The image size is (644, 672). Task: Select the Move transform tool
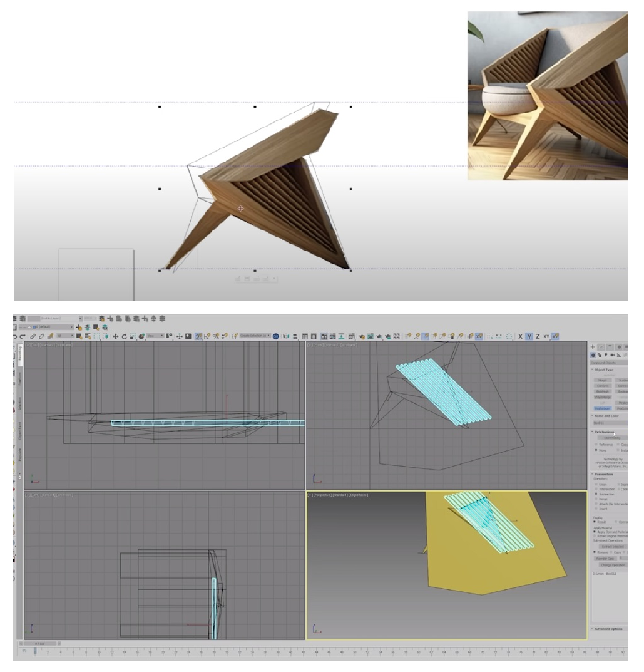115,336
